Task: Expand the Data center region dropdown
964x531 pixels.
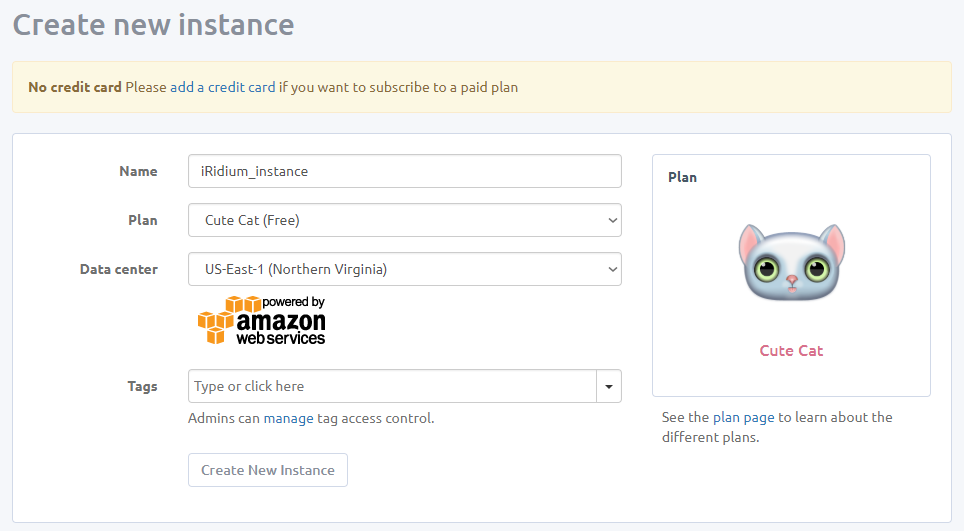Action: pos(404,269)
